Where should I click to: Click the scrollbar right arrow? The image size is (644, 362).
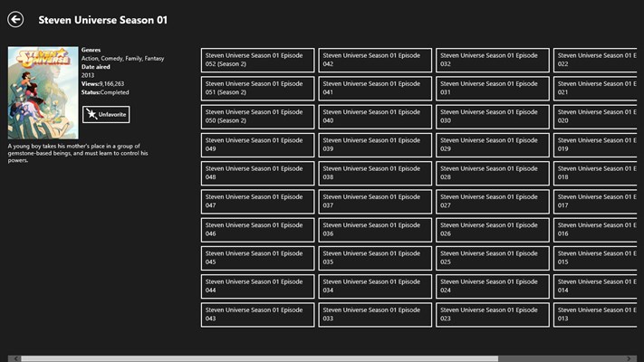(629, 358)
